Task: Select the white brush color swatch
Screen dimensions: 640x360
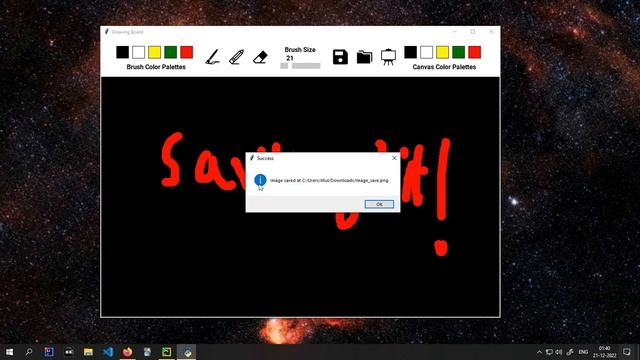Action: click(x=138, y=52)
